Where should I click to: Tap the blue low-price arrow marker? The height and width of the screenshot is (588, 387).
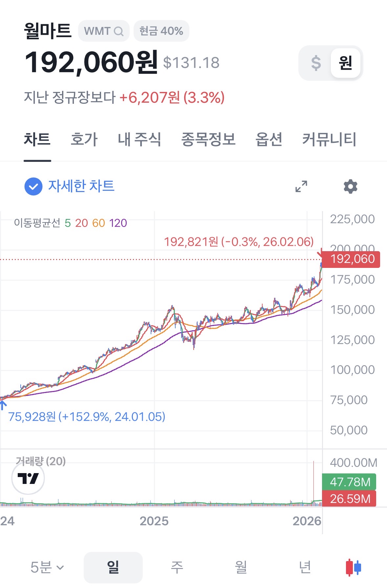point(3,405)
